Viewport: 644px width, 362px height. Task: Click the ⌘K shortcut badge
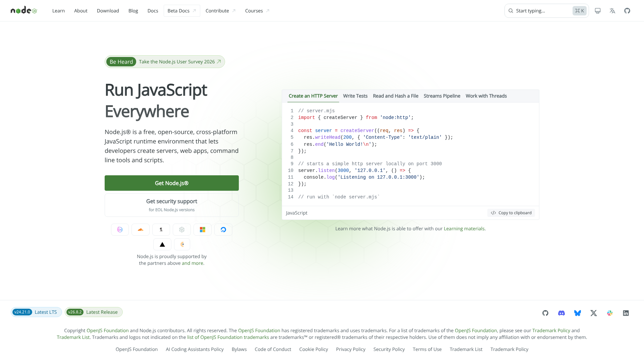pos(579,11)
